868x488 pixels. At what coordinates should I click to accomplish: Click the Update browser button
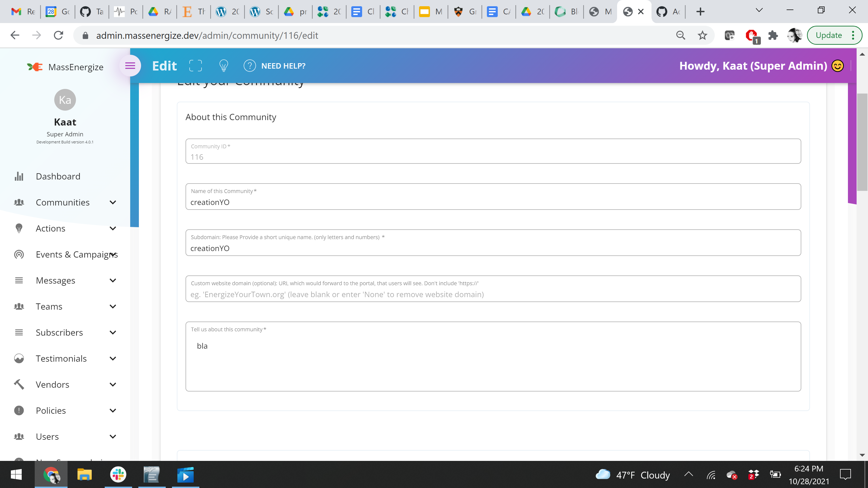[x=829, y=35]
